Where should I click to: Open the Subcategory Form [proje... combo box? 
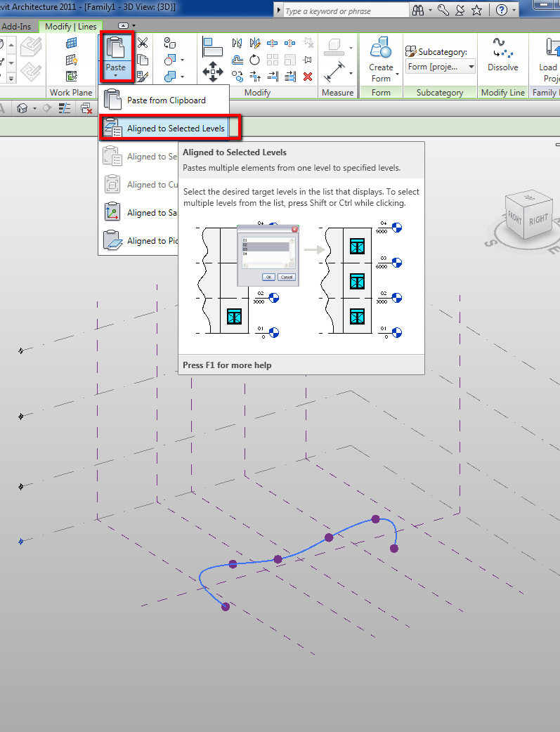pyautogui.click(x=441, y=67)
